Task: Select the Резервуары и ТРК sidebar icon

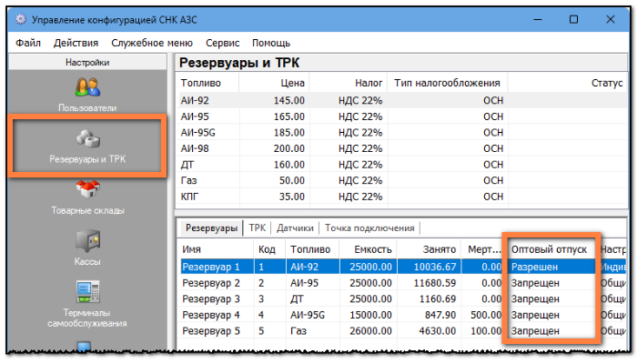Action: click(87, 138)
